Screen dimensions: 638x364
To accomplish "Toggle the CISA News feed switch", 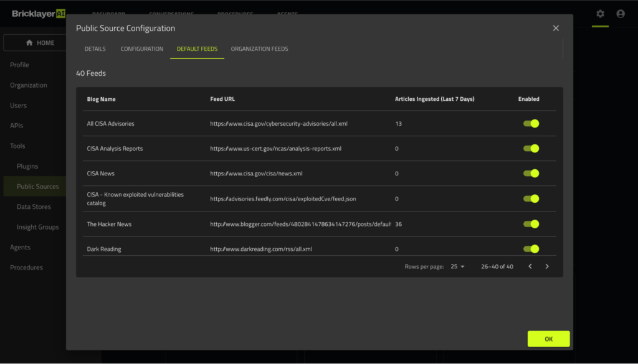I will [531, 174].
